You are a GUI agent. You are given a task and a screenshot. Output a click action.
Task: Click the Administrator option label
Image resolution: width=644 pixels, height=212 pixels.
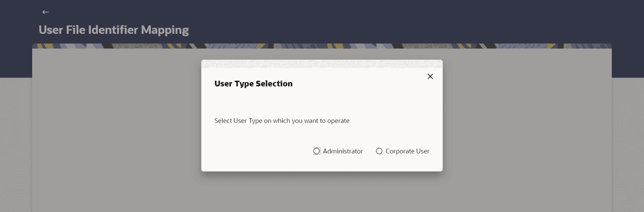[x=343, y=151]
